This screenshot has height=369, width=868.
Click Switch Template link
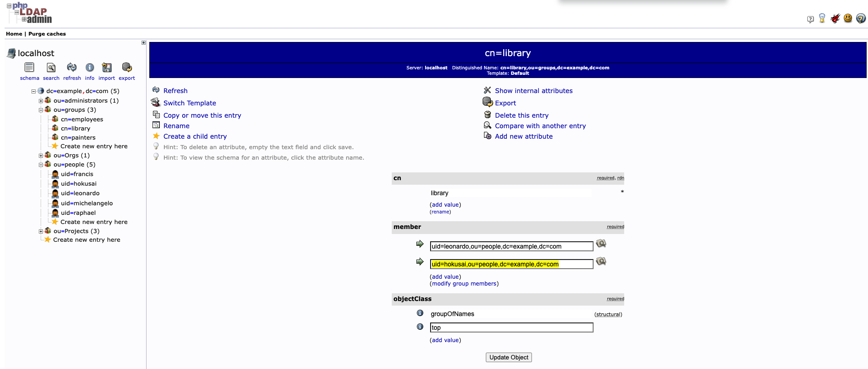190,103
